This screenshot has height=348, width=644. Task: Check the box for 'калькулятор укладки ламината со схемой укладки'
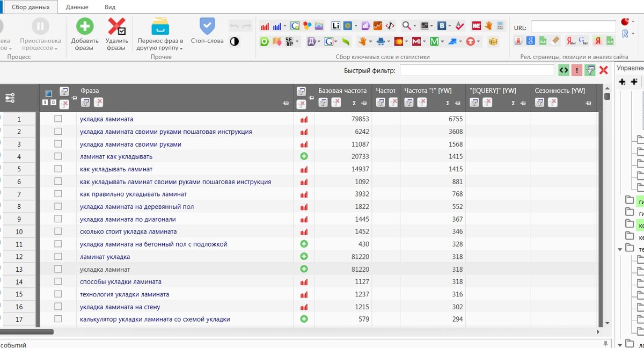[x=58, y=319]
